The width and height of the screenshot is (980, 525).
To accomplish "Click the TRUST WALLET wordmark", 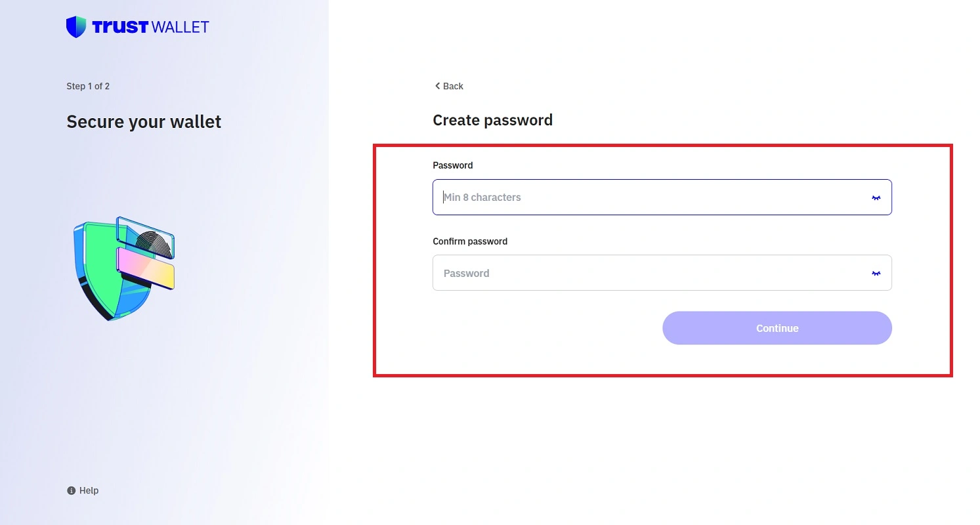I will (152, 26).
